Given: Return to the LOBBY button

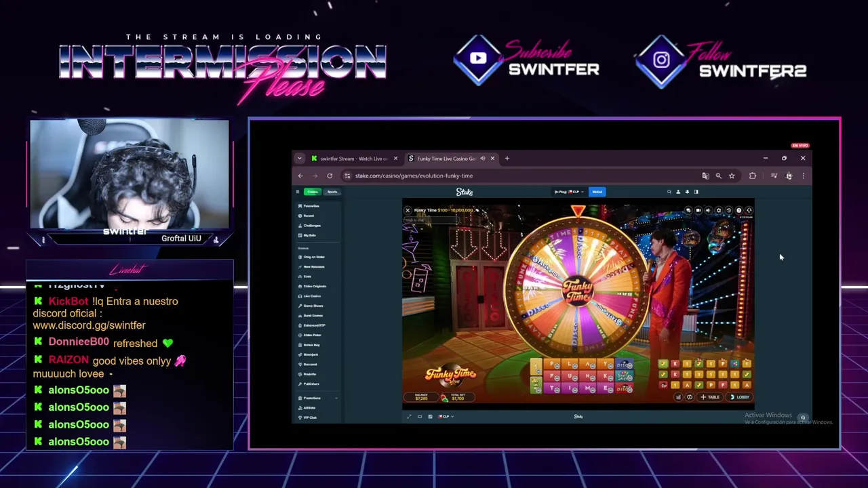Looking at the screenshot, I should [x=740, y=396].
